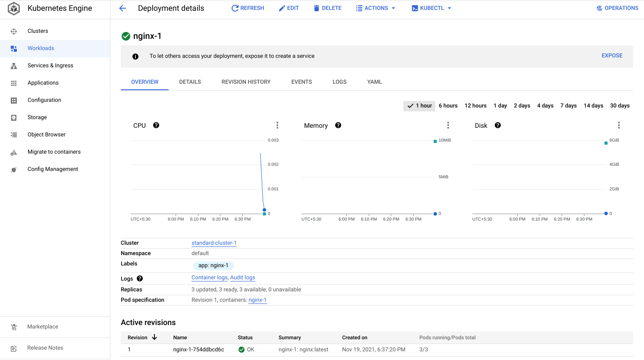Viewport: 644px width, 360px height.
Task: Select the 4 days time range
Action: click(545, 106)
